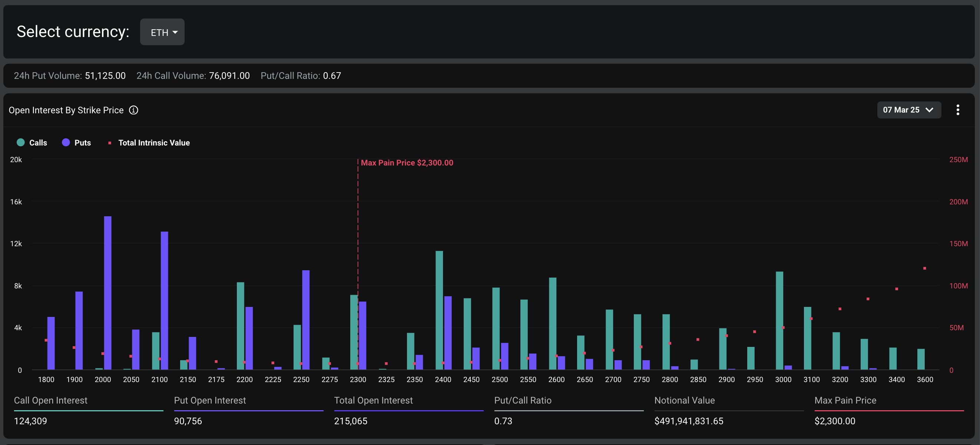This screenshot has height=445, width=980.
Task: Select the Call Open Interest stat tab
Action: (x=51, y=400)
